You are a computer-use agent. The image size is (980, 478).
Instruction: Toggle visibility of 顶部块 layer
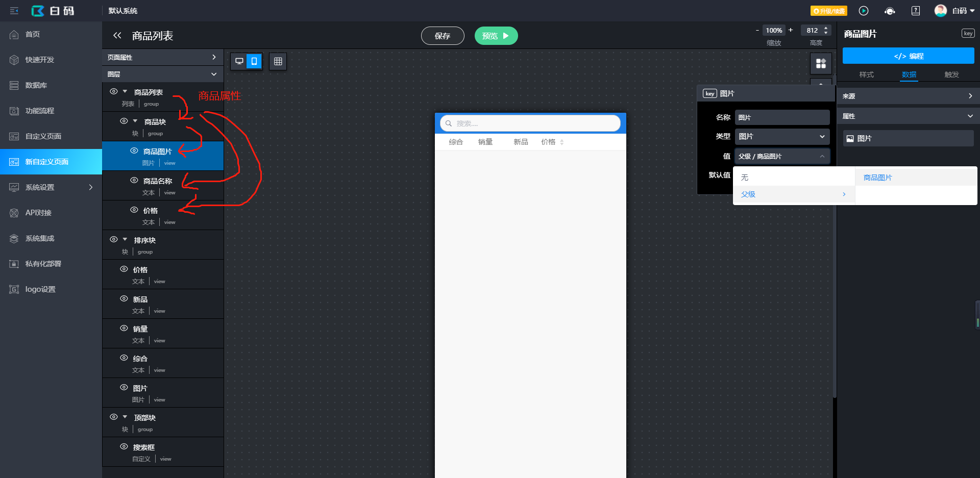(x=113, y=417)
